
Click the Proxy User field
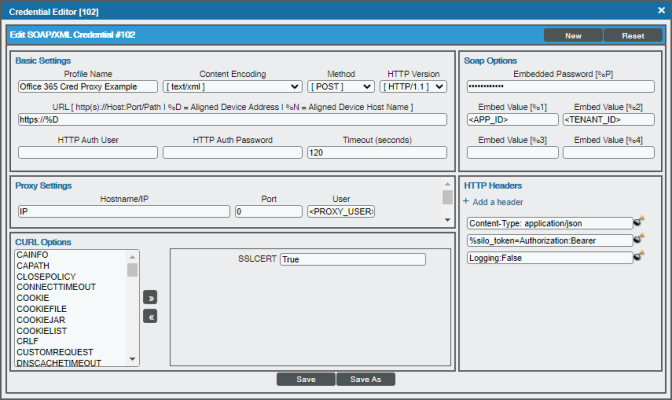coord(341,211)
